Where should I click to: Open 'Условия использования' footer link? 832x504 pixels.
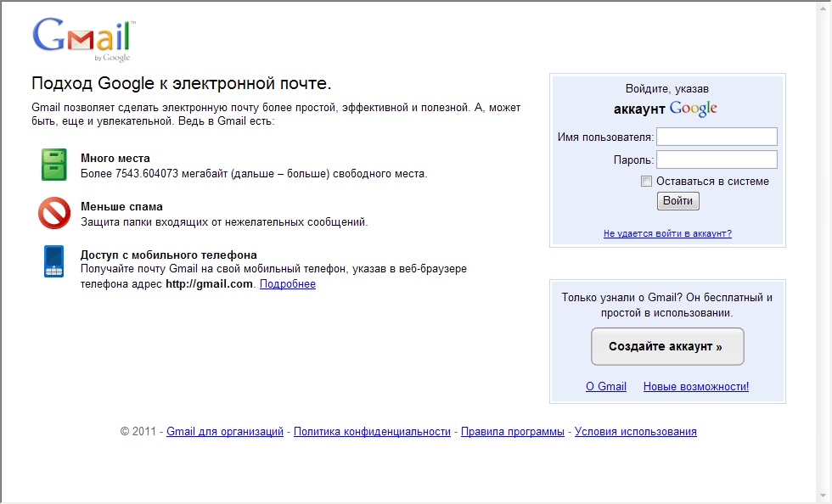click(x=636, y=432)
